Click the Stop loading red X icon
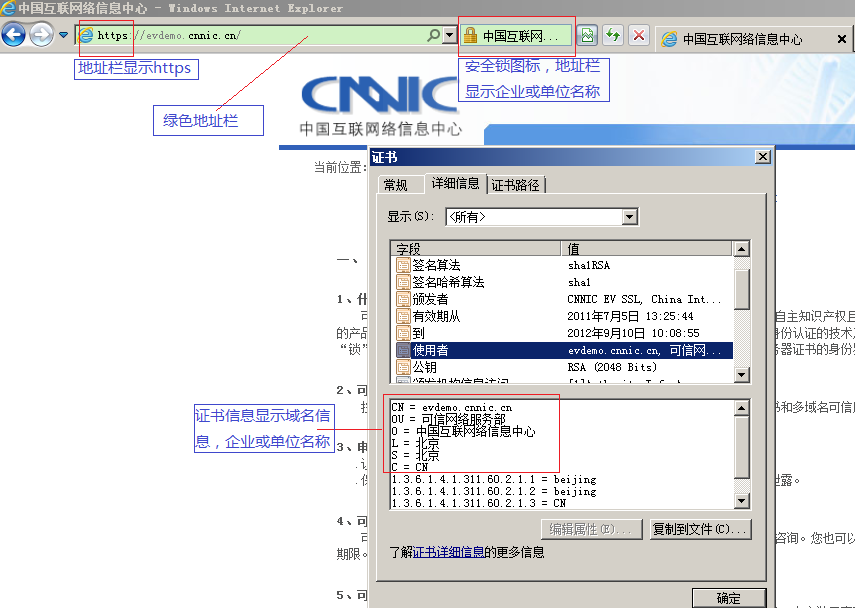 [639, 36]
